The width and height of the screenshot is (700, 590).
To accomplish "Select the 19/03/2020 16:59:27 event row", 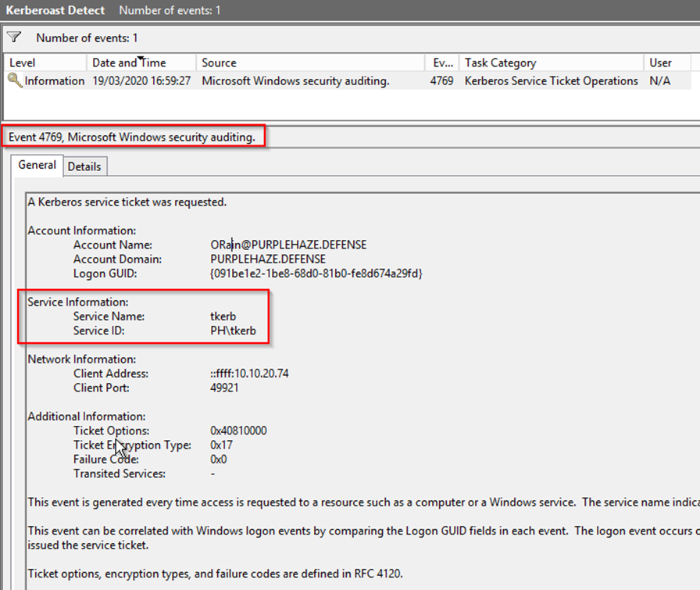I will (x=348, y=80).
